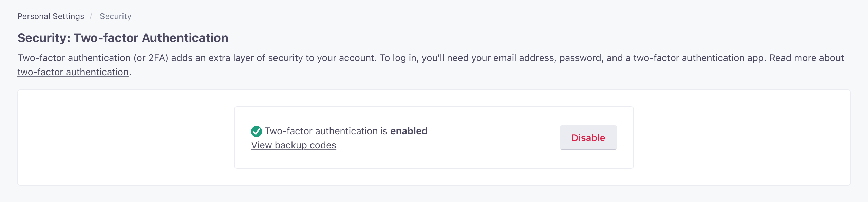
Task: Disable two-factor authentication
Action: [x=588, y=138]
